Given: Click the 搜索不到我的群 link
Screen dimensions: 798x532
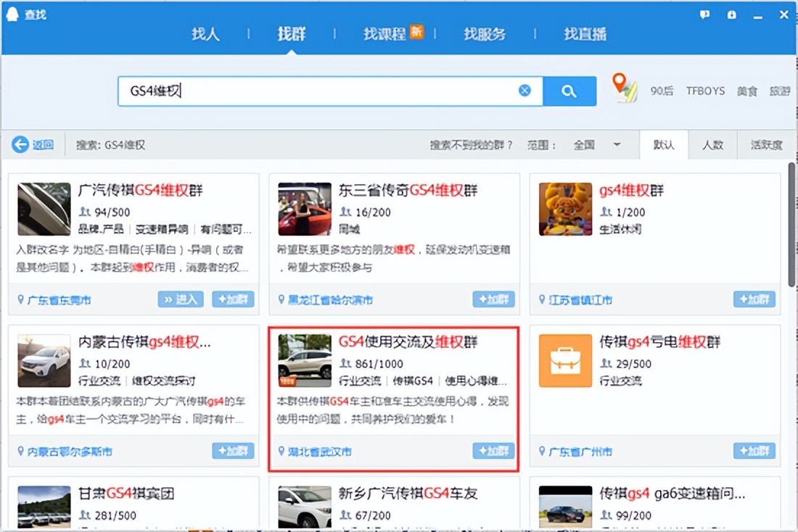Looking at the screenshot, I should [x=471, y=145].
